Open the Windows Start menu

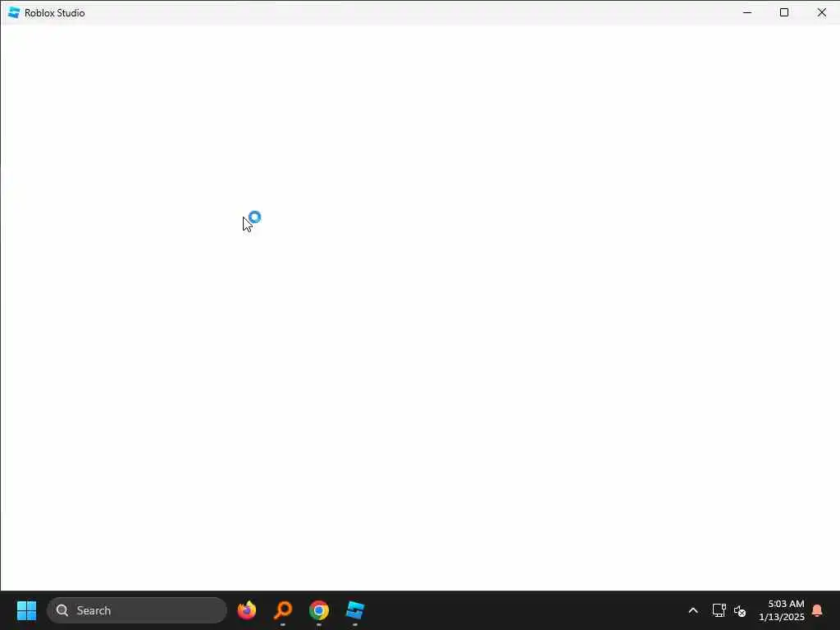click(26, 610)
